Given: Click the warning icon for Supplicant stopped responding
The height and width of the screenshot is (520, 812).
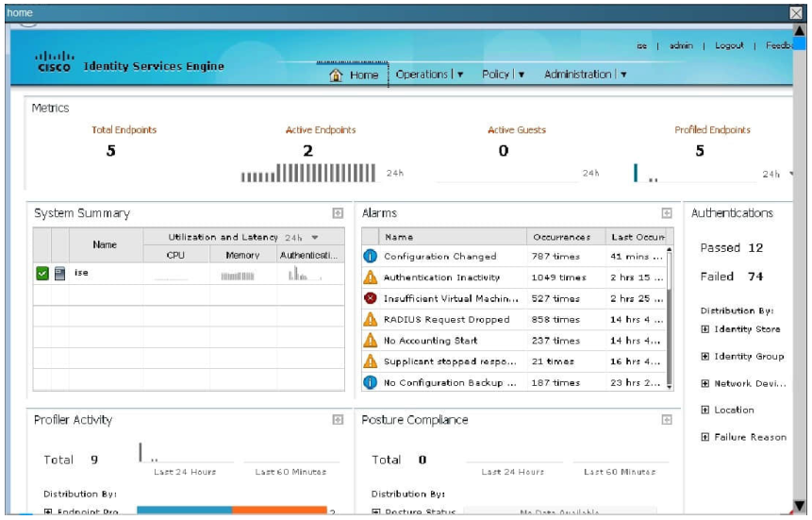Looking at the screenshot, I should click(370, 361).
